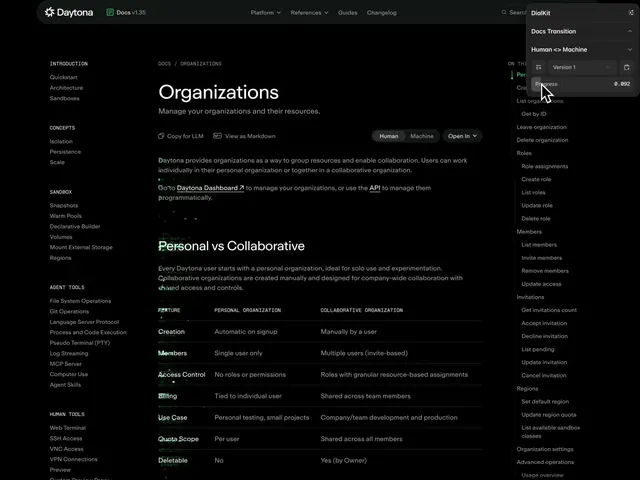This screenshot has height=480, width=640.
Task: Click the Daytona logo icon
Action: 49,12
